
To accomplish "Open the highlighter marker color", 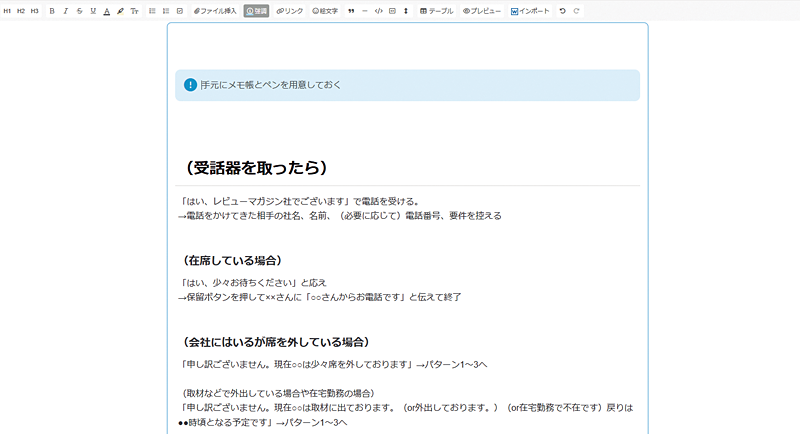I will [x=121, y=11].
